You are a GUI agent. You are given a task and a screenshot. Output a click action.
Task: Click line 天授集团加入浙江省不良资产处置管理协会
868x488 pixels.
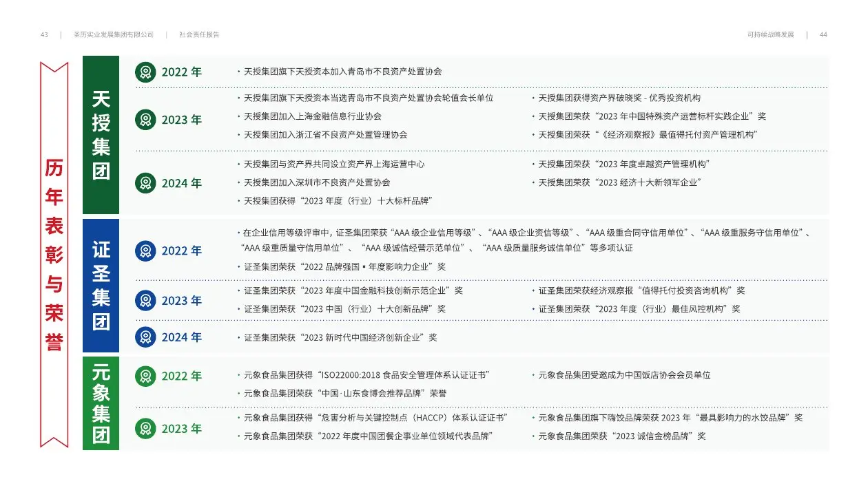click(322, 135)
